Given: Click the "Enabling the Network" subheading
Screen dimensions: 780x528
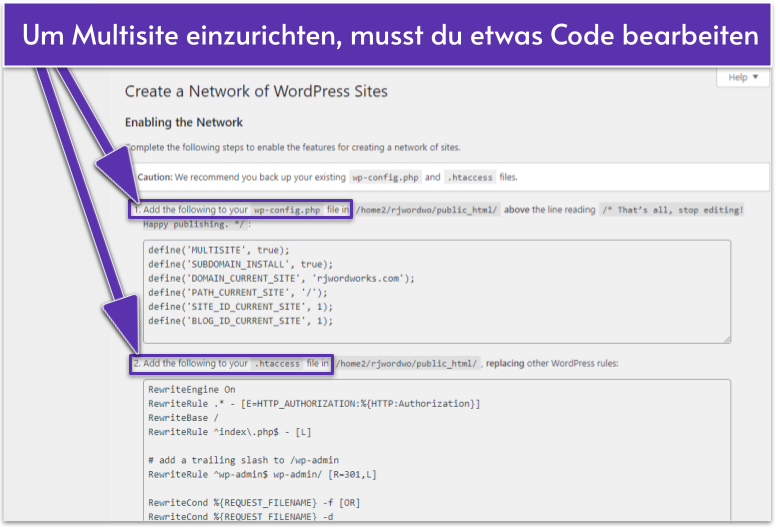Looking at the screenshot, I should [184, 122].
